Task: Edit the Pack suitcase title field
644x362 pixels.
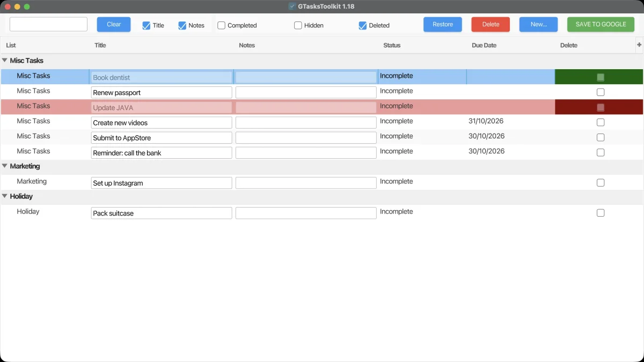Action: 162,213
